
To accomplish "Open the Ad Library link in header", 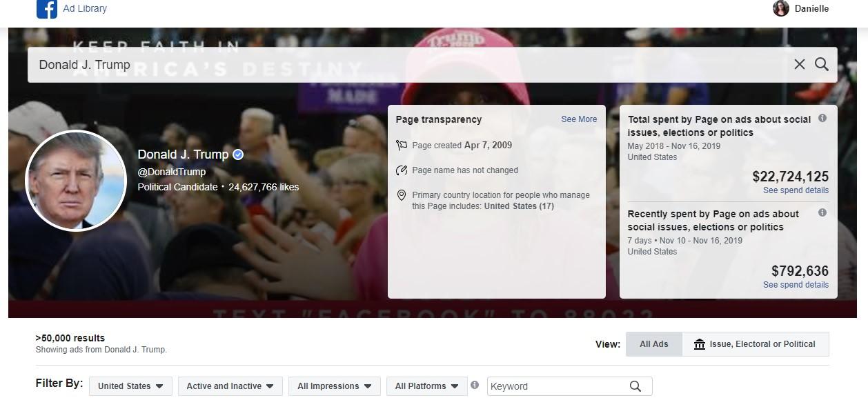I will coord(85,9).
